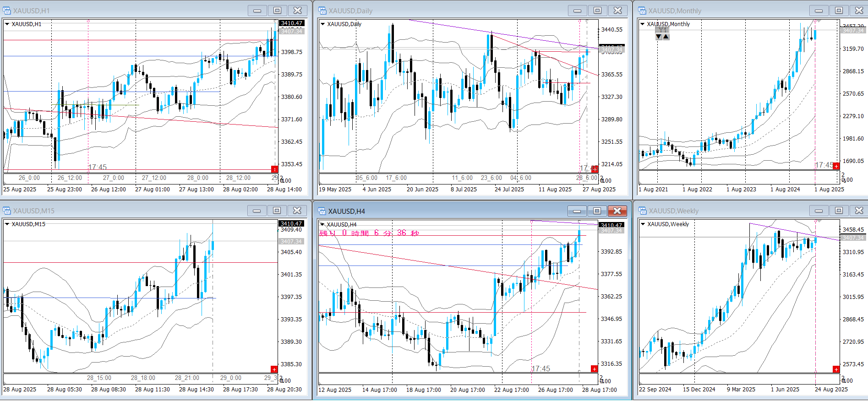Click the chart icon in XAUUSD,M15 title bar

tap(7, 211)
